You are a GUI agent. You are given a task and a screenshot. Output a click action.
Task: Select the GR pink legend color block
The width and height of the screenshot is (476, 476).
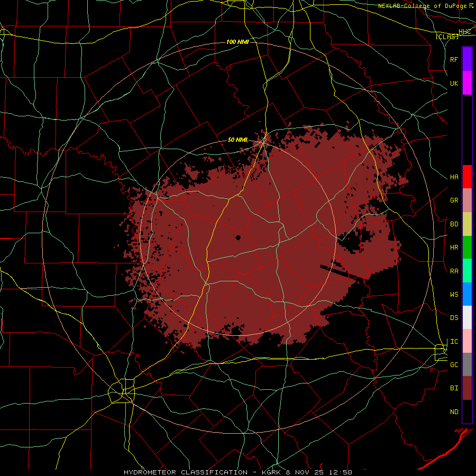point(467,200)
